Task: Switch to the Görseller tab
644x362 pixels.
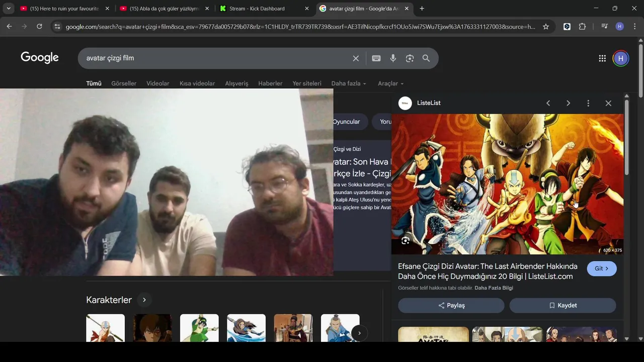Action: click(x=124, y=83)
